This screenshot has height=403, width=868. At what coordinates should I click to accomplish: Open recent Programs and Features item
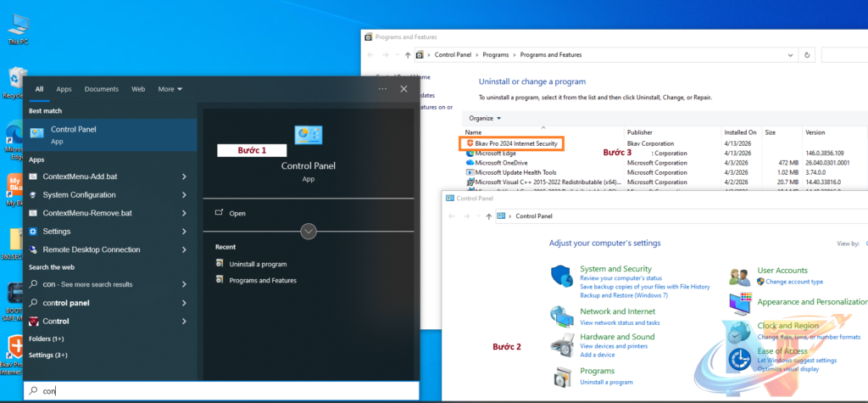[263, 281]
